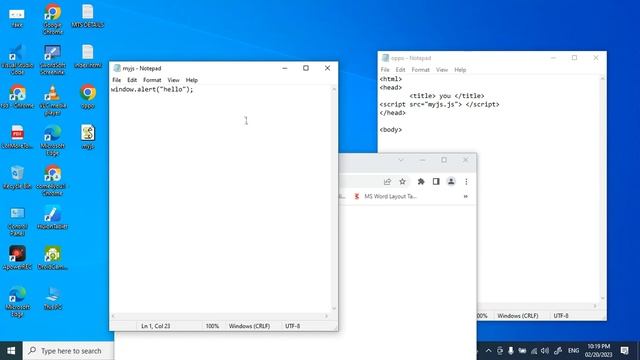Click scroll-down arrow in oppo Notepad

[603, 298]
